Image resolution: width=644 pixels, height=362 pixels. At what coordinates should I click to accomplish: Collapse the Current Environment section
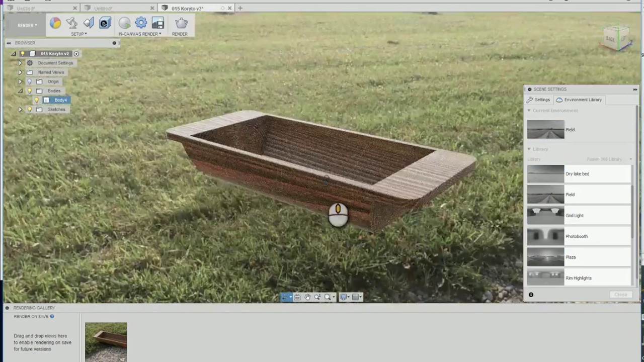pos(529,111)
